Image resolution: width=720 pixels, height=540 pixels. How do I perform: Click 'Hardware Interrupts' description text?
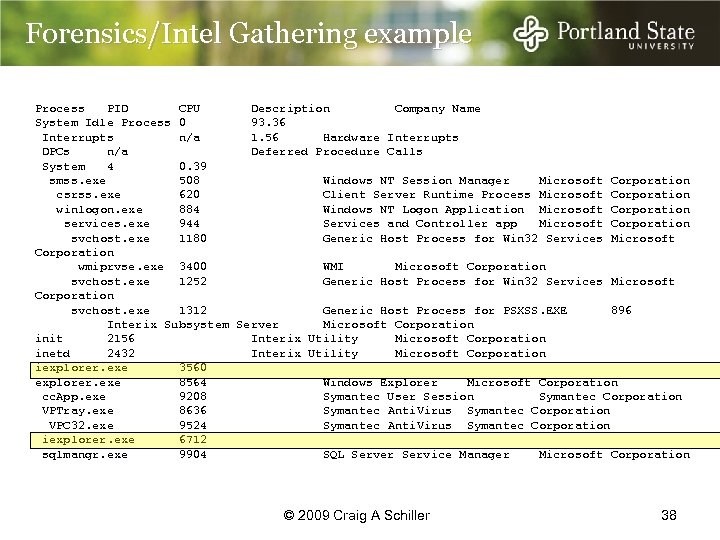point(390,138)
